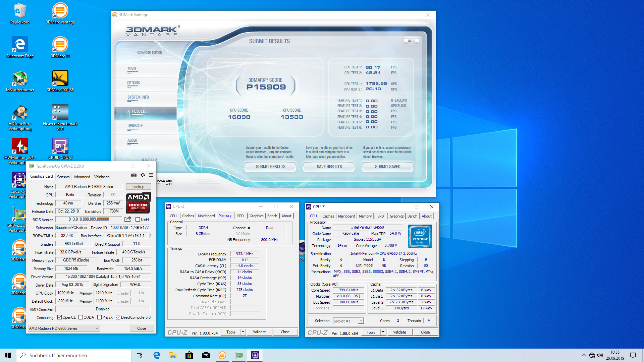Toggle DirectCompute 5.0 checkbox
Image resolution: width=644 pixels, height=362 pixels.
pyautogui.click(x=118, y=317)
